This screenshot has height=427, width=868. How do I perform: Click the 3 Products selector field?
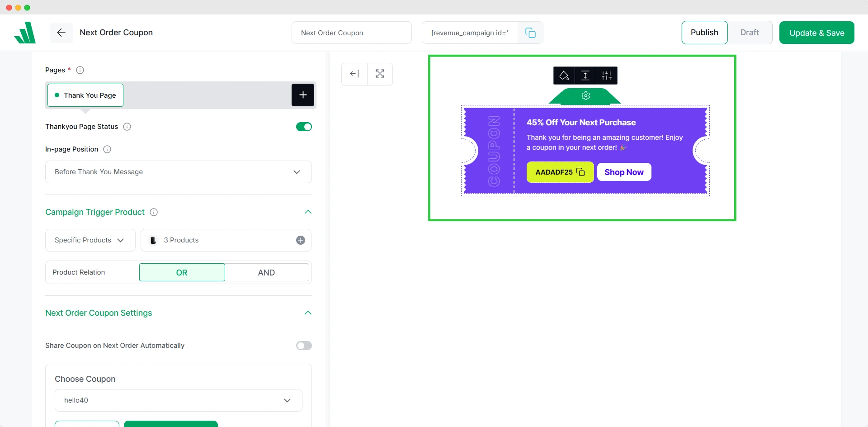226,240
